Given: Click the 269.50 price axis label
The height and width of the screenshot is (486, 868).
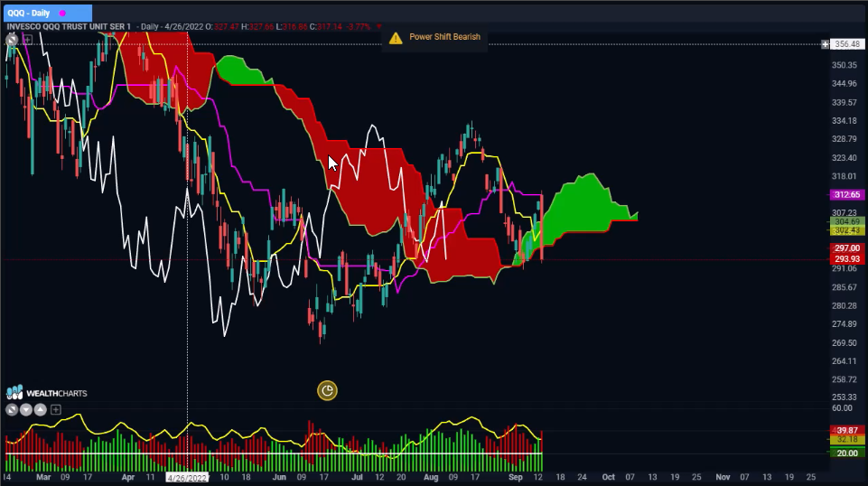Looking at the screenshot, I should (x=845, y=343).
